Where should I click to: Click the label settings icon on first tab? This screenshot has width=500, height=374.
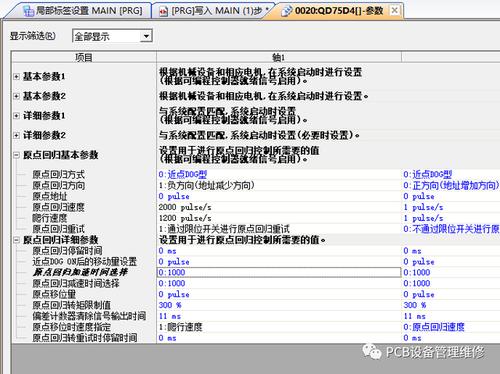(x=29, y=11)
